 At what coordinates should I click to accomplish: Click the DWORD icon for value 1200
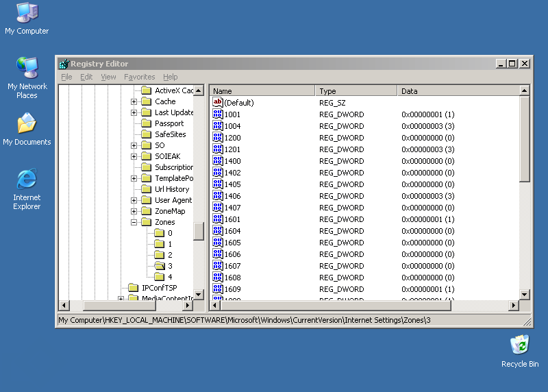pos(217,138)
